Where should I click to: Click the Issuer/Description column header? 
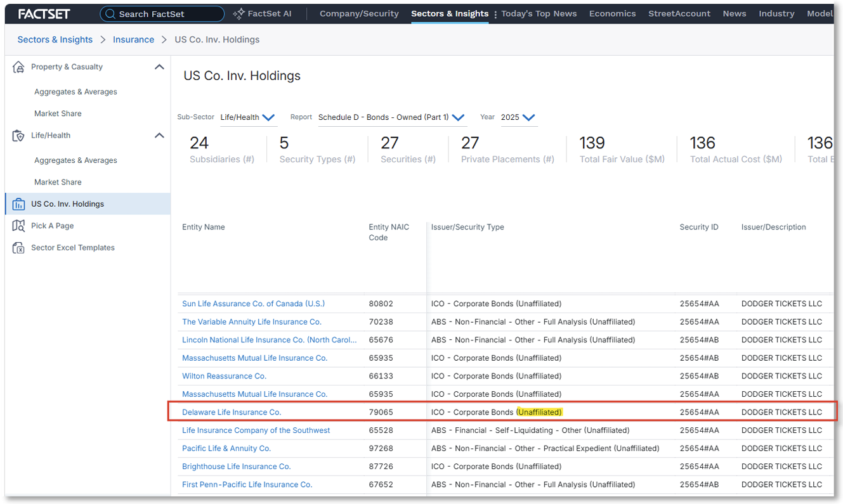[x=774, y=227]
